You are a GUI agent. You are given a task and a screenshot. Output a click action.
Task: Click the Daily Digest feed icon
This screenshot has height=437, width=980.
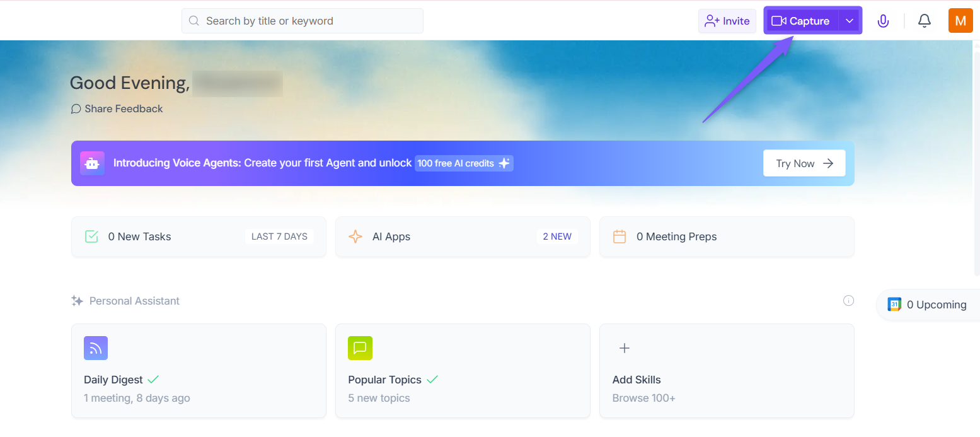(x=96, y=348)
